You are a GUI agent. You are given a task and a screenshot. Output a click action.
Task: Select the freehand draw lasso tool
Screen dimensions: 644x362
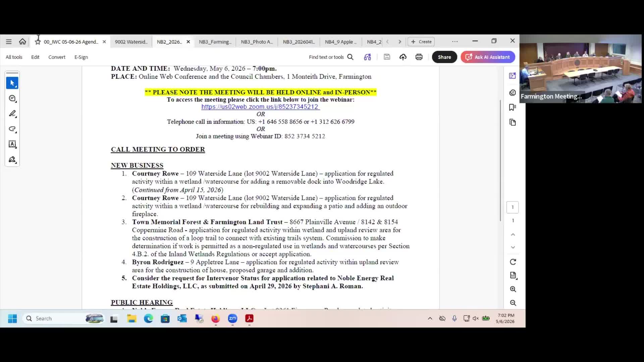pos(12,129)
